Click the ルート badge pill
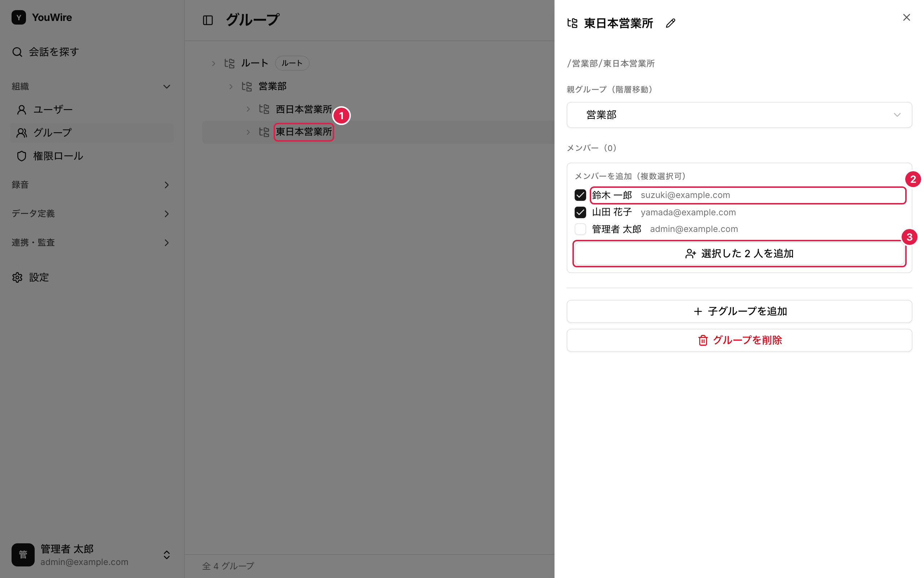 point(292,64)
